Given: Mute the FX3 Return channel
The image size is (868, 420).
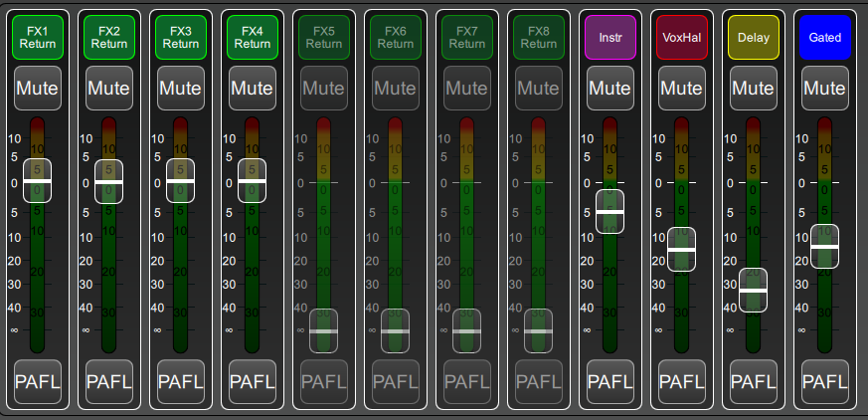Looking at the screenshot, I should point(180,88).
